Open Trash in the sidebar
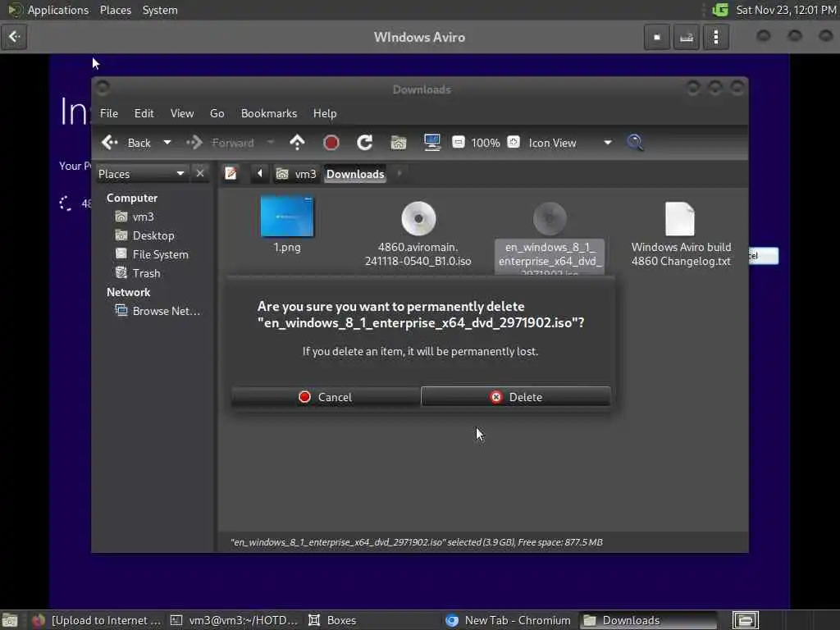Image resolution: width=840 pixels, height=630 pixels. 138,272
